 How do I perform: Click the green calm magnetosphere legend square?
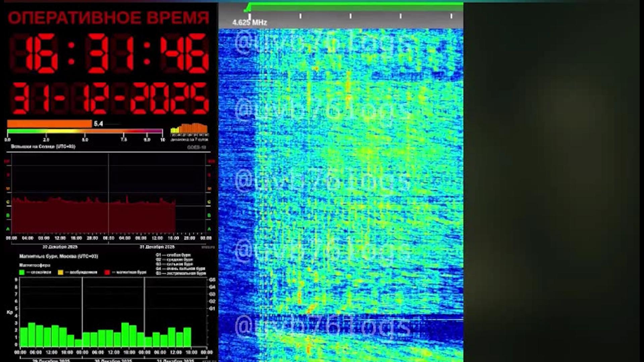click(22, 273)
